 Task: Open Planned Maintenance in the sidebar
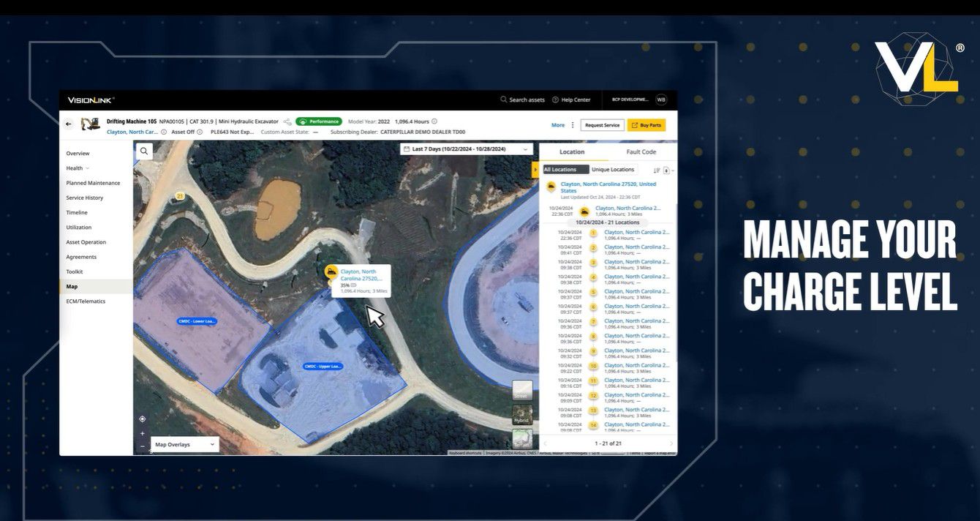tap(94, 183)
